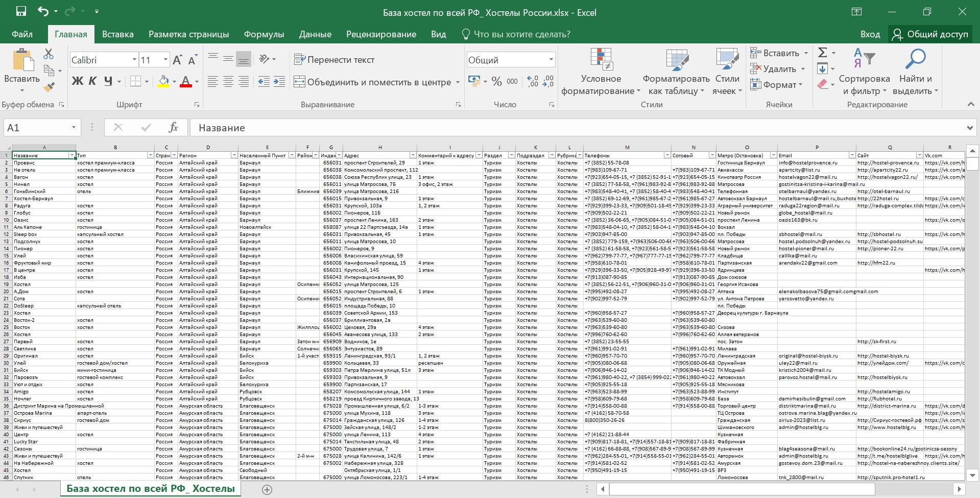Click the Insert Function fx icon
This screenshot has height=498, width=980.
point(173,128)
